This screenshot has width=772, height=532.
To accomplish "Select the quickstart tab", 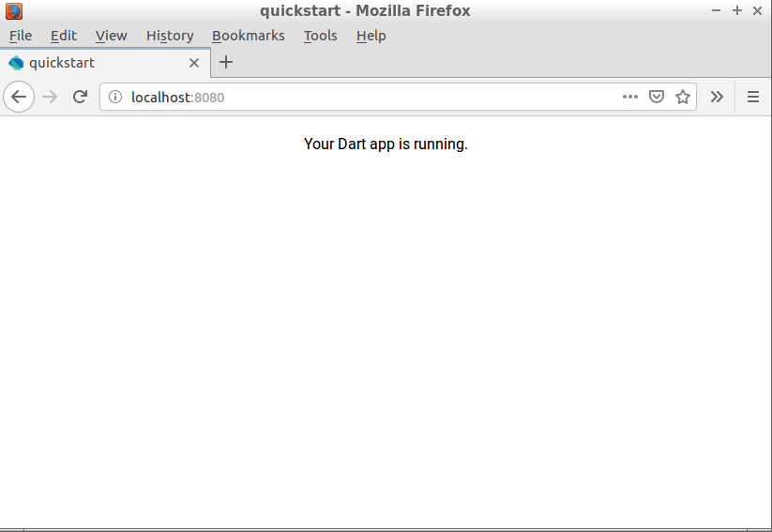I will coord(105,63).
